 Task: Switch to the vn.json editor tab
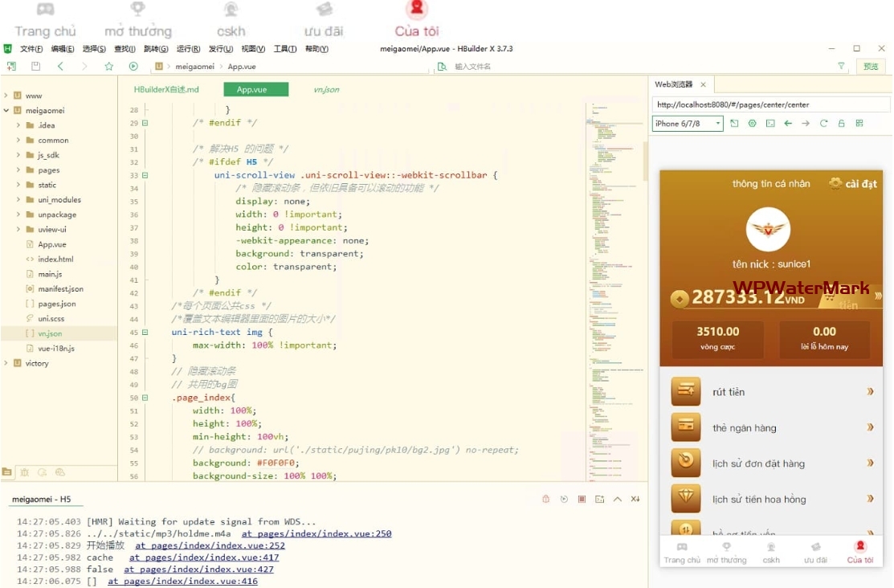click(x=326, y=90)
